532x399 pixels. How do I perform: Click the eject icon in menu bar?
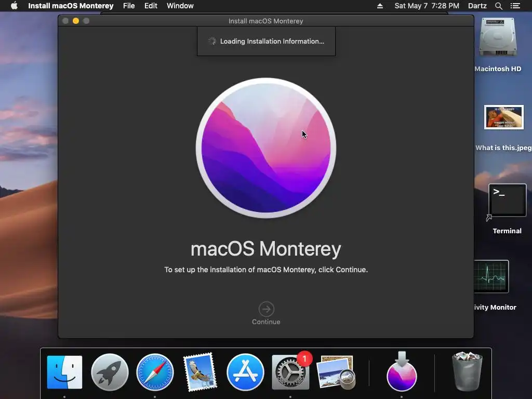coord(380,6)
